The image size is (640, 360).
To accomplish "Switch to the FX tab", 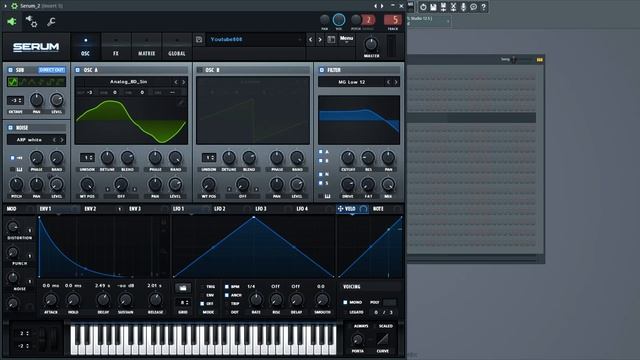I will point(116,47).
